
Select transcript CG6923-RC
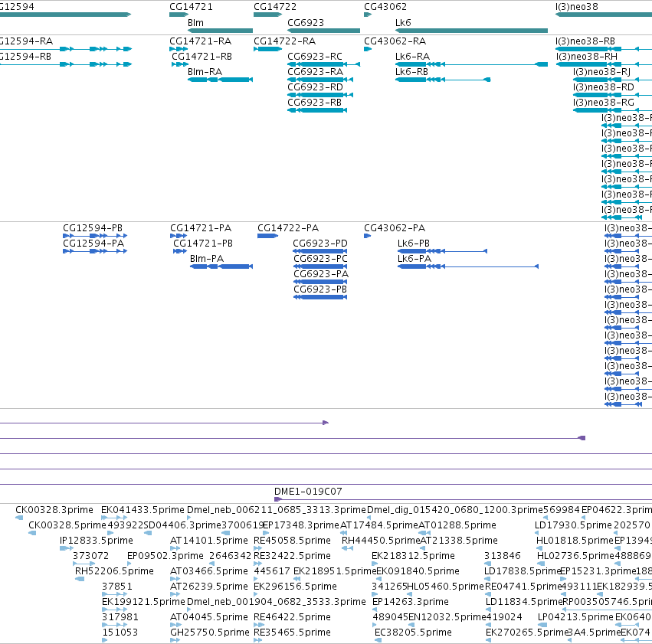point(315,57)
